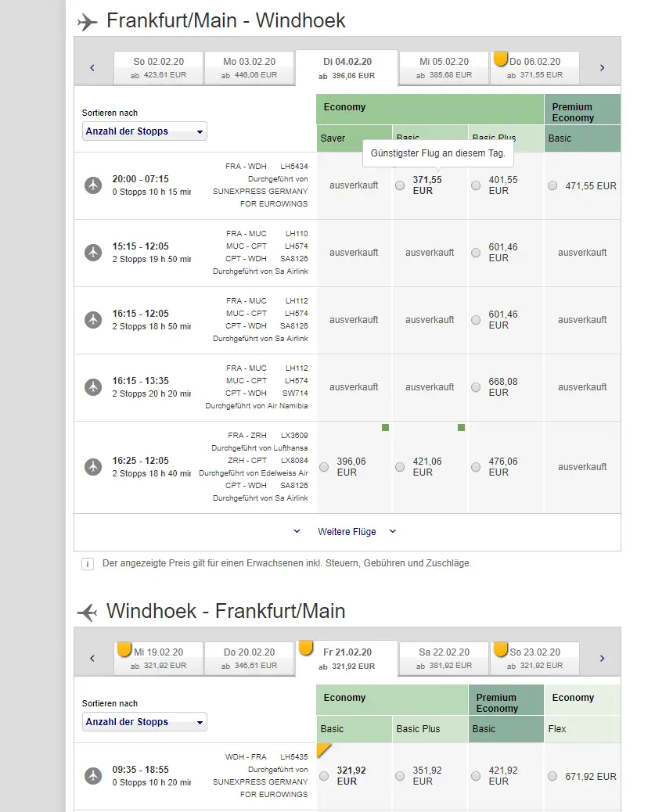Click the plane icon beside 20:00 - 07:15 flight
Image resolution: width=655 pixels, height=812 pixels.
[93, 185]
